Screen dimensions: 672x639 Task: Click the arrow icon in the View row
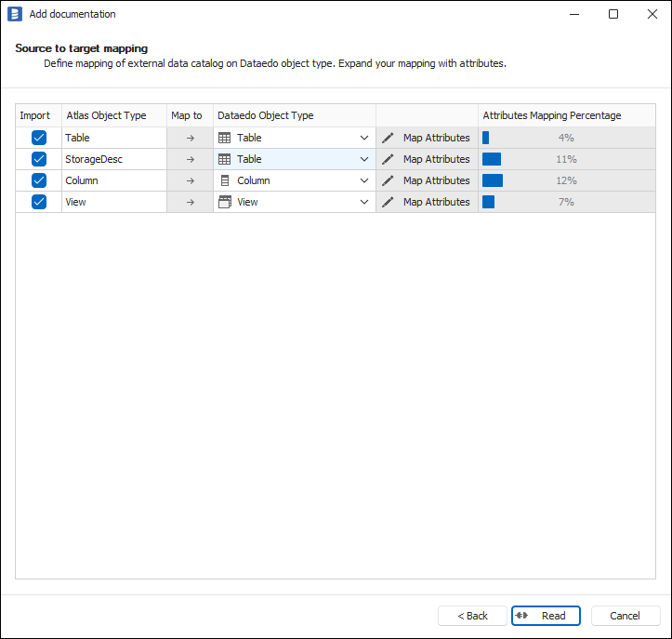pos(190,202)
